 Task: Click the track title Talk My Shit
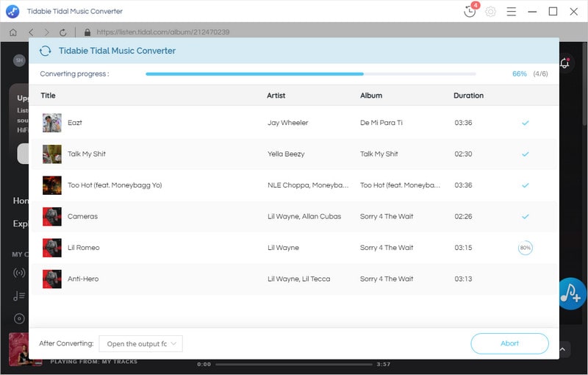click(x=87, y=154)
